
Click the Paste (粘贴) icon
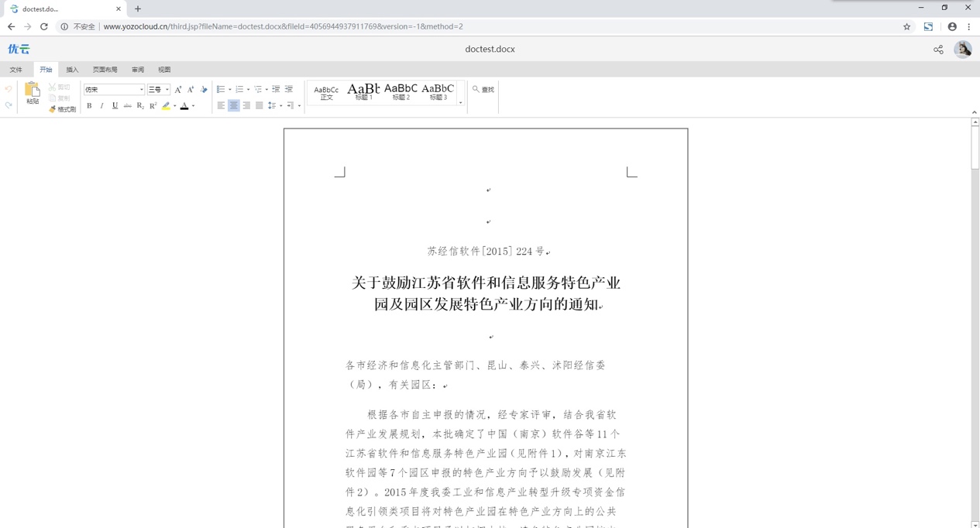[x=32, y=93]
